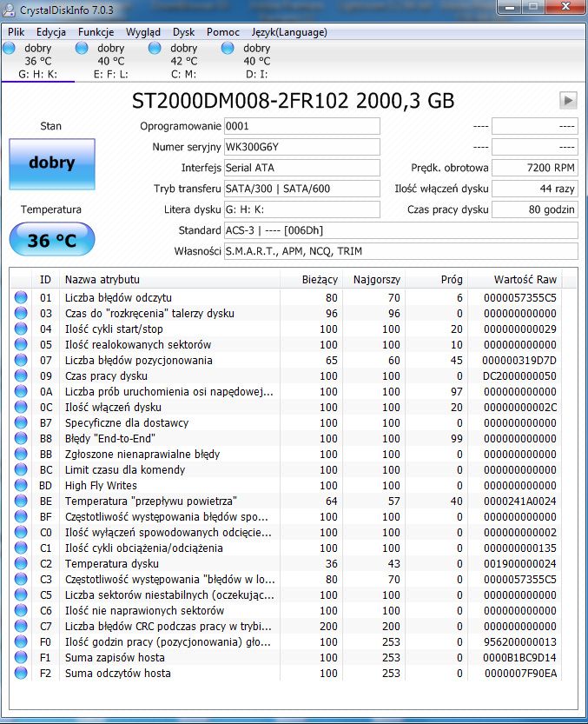
Task: Click the 36 °C temperature indicator
Action: pyautogui.click(x=52, y=239)
